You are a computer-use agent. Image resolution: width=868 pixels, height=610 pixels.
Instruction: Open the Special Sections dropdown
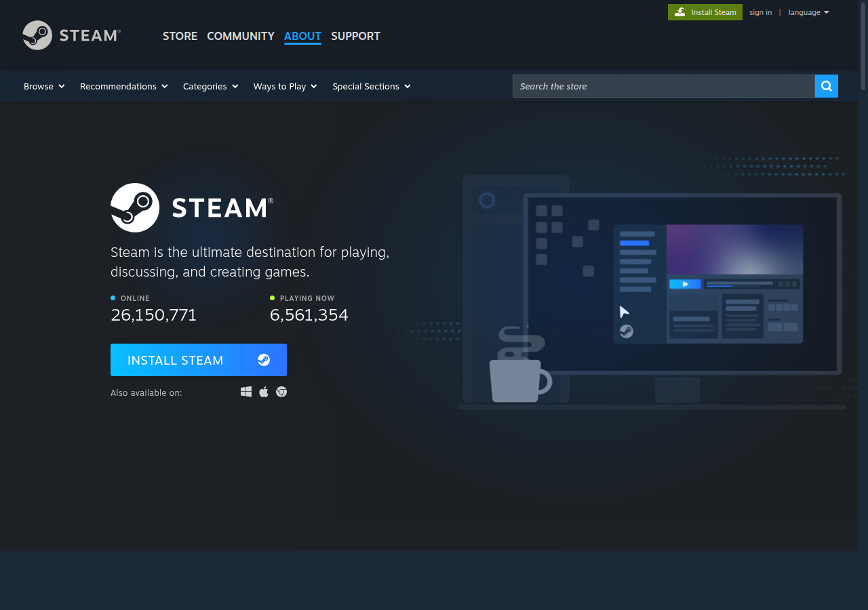372,86
